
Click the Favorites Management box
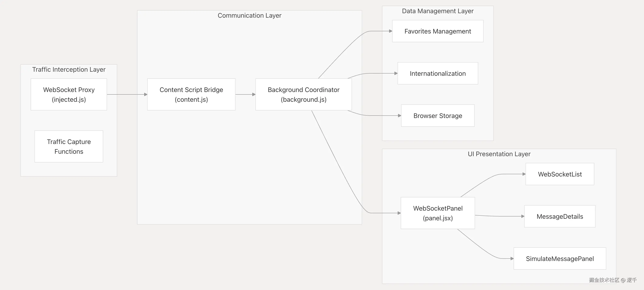tap(438, 31)
